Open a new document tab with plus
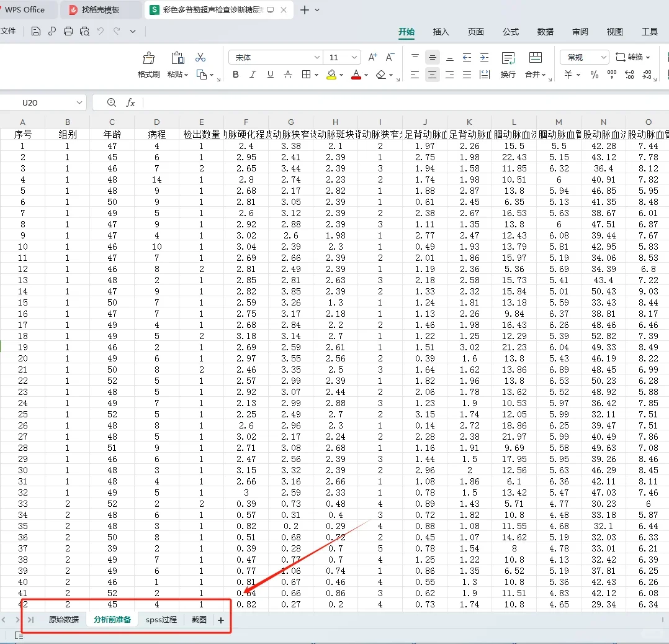The image size is (669, 644). [305, 10]
